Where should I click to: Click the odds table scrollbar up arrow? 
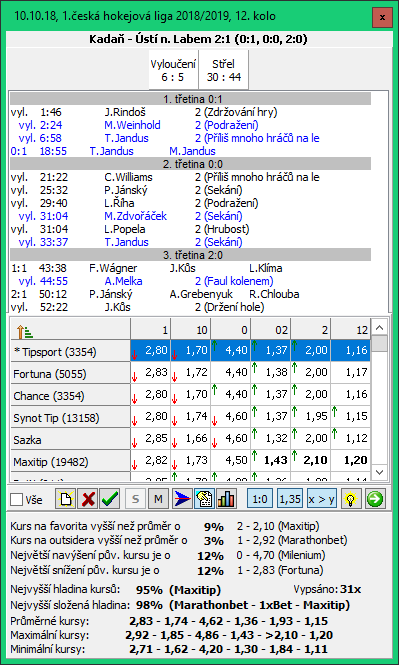tap(380, 327)
